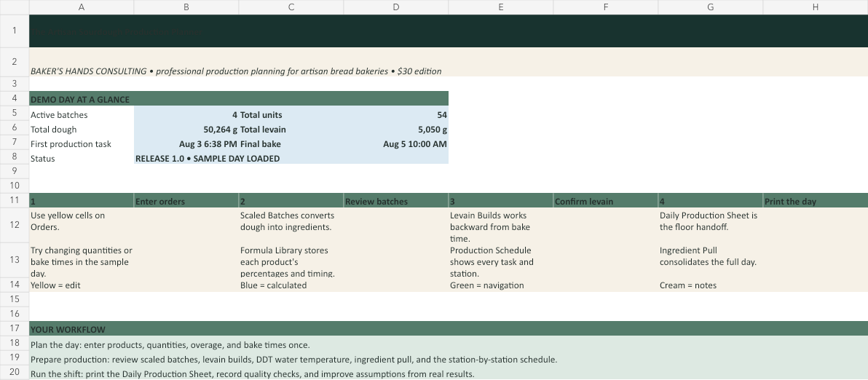Click the 'Review batches' step header

(x=396, y=201)
